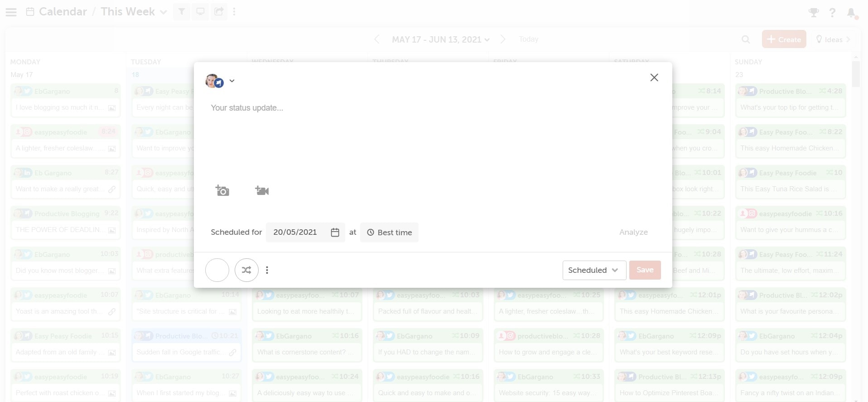
Task: Open the Ideas panel
Action: 833,39
